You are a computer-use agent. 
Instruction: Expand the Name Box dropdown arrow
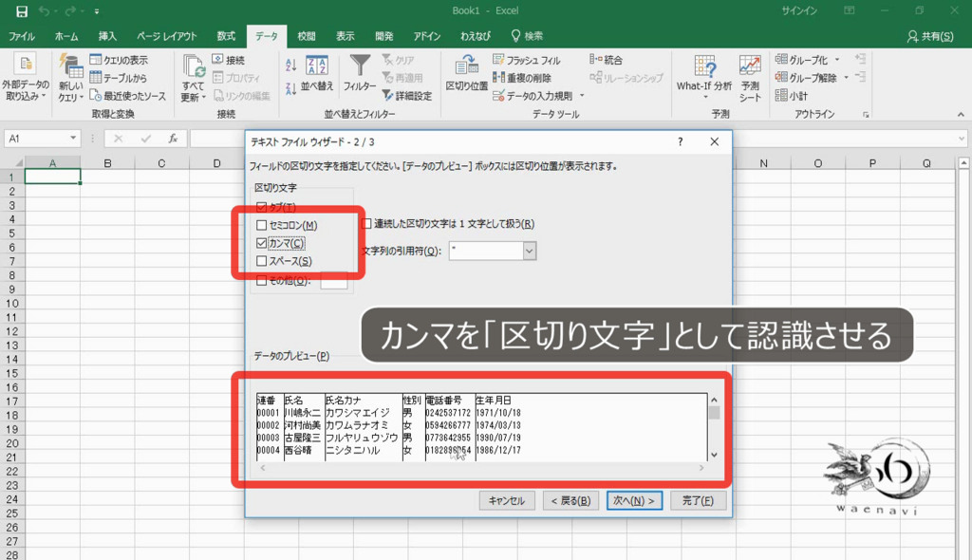click(73, 139)
